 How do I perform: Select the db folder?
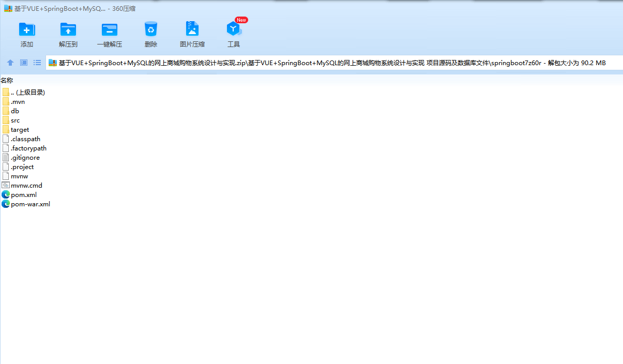pyautogui.click(x=11, y=111)
